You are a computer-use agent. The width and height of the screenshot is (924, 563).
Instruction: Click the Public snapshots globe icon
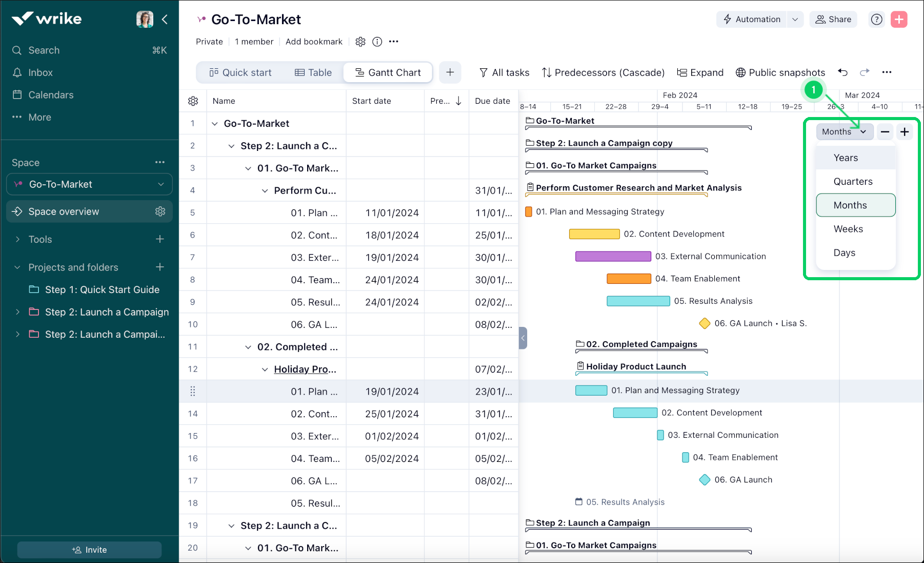pyautogui.click(x=740, y=72)
